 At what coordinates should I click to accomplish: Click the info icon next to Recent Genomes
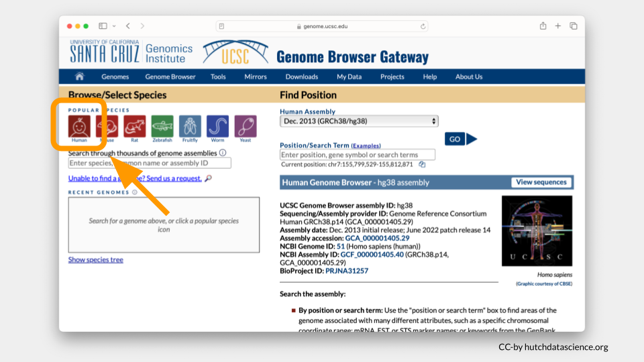135,192
